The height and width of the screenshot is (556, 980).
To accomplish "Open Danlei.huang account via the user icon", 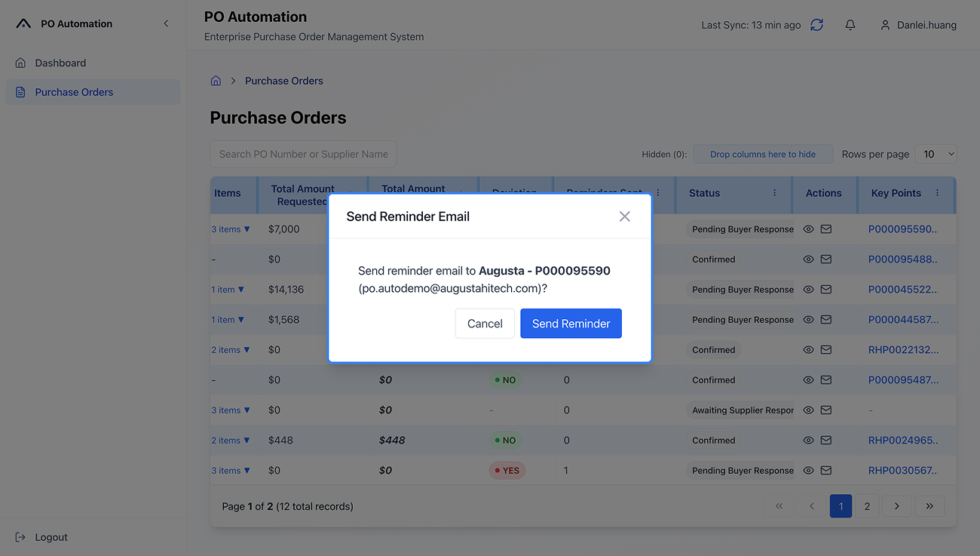I will [x=885, y=25].
